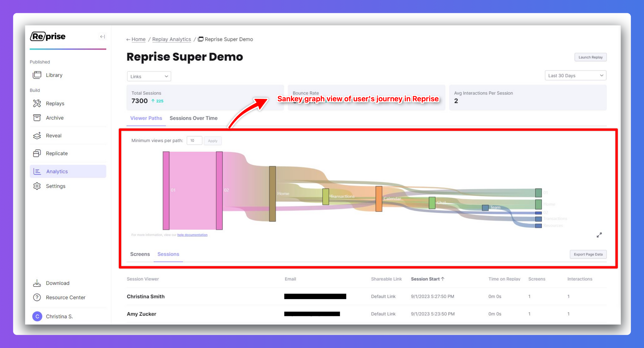Viewport: 644px width, 348px height.
Task: Click the Email column header
Action: pyautogui.click(x=290, y=279)
